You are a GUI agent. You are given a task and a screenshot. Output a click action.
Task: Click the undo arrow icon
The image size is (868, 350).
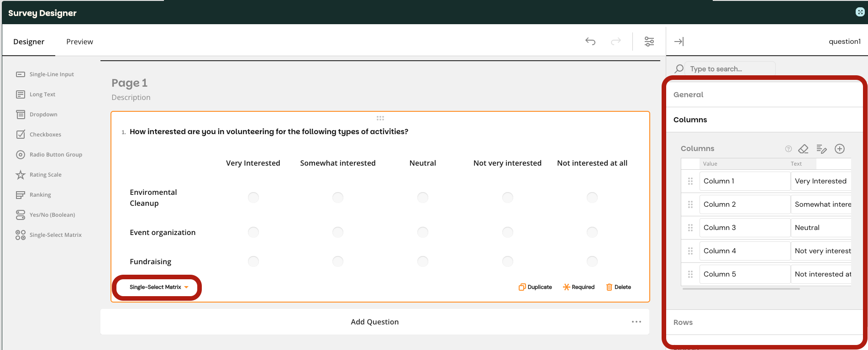590,42
